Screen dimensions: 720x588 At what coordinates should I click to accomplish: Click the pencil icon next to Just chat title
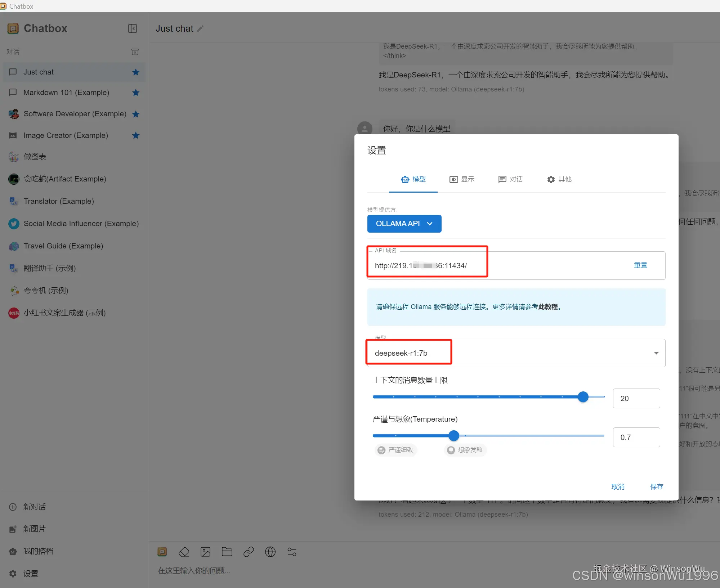[201, 28]
